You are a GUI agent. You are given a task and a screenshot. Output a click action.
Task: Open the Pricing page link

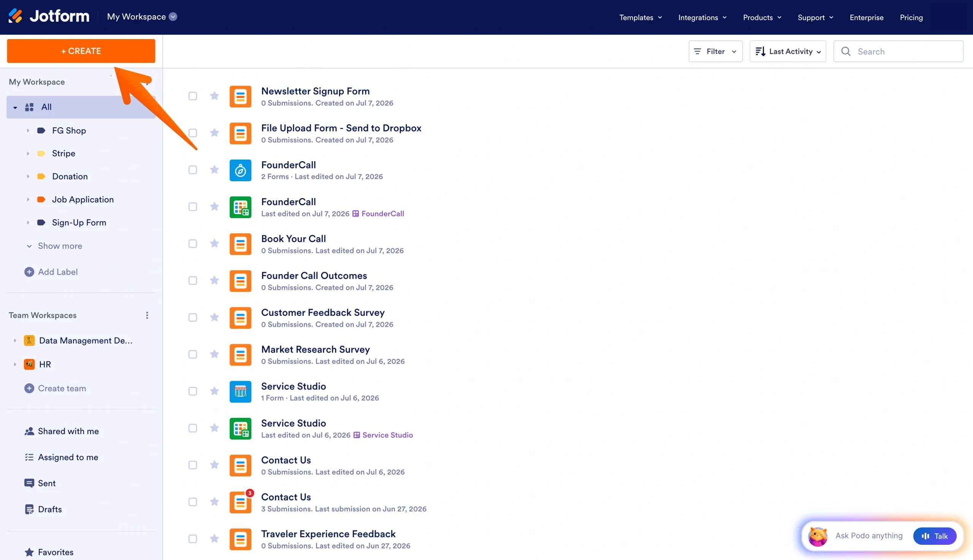coord(911,17)
